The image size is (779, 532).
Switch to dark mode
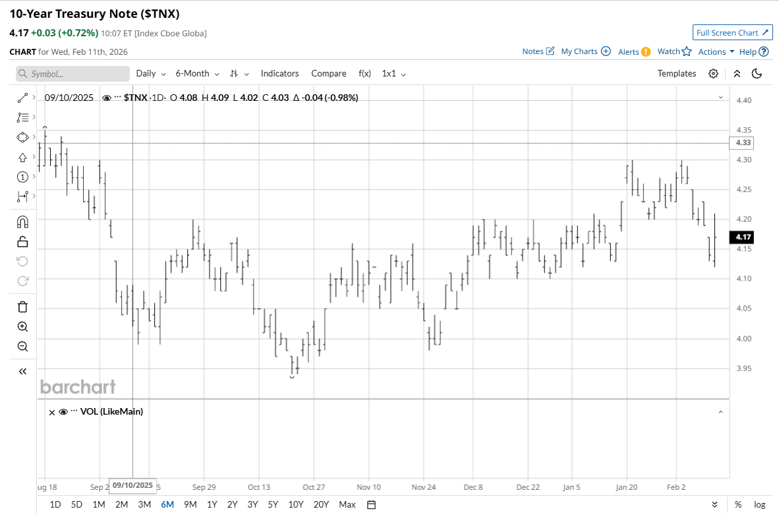[x=757, y=74]
